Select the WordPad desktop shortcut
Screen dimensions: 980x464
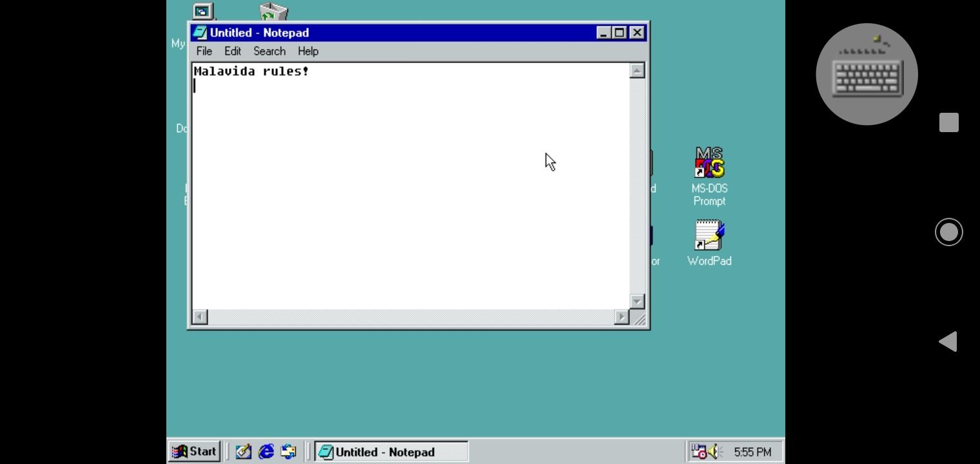(709, 243)
